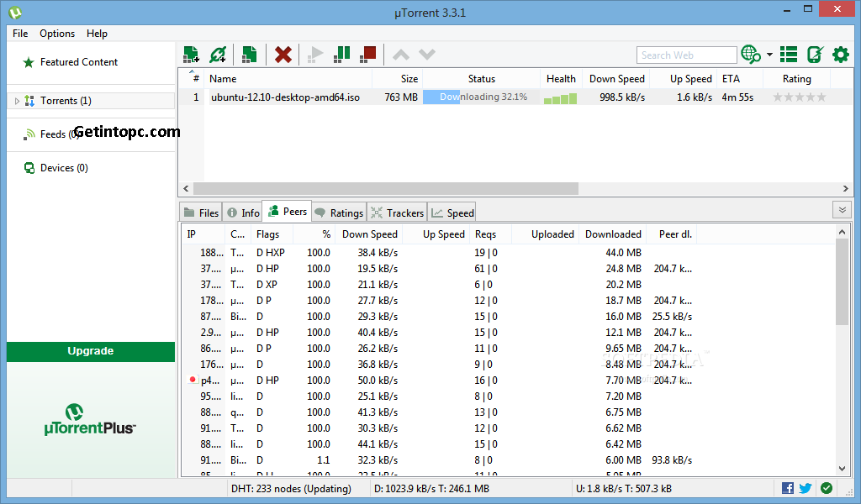Switch to the Ratings tab
861x504 pixels.
point(339,213)
